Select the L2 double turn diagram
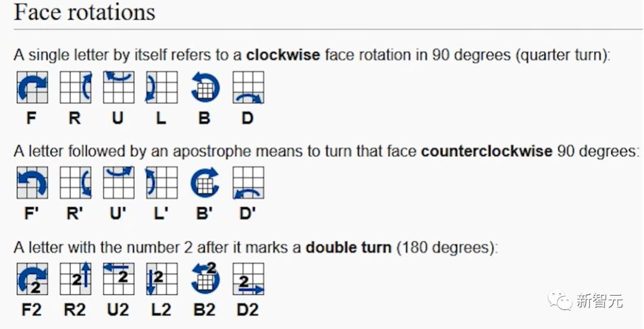The height and width of the screenshot is (329, 644). (x=162, y=279)
